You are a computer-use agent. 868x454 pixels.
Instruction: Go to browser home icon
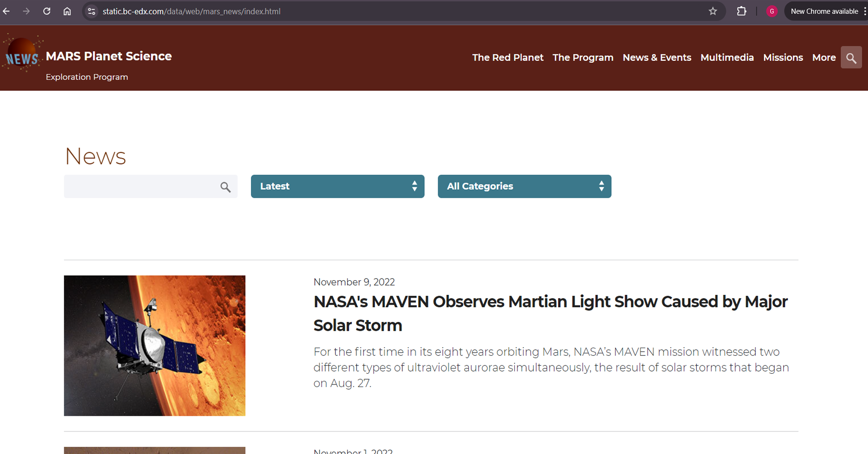[x=67, y=11]
